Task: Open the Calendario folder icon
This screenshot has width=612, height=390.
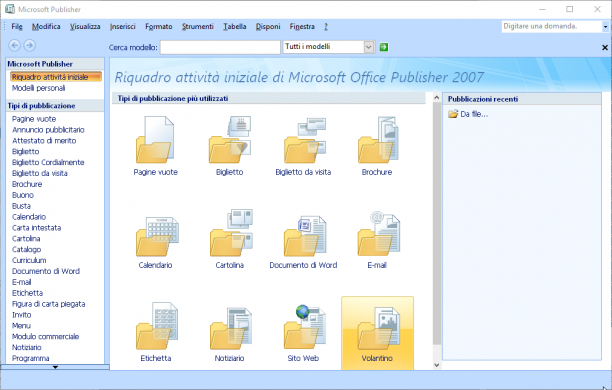Action: coord(157,236)
